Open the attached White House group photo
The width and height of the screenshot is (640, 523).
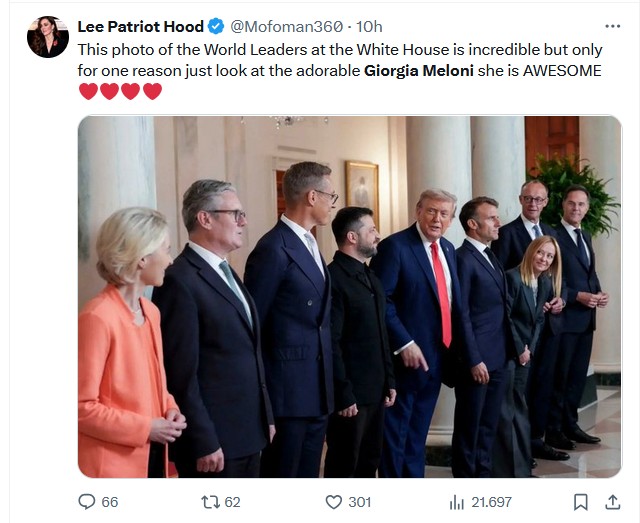(350, 297)
